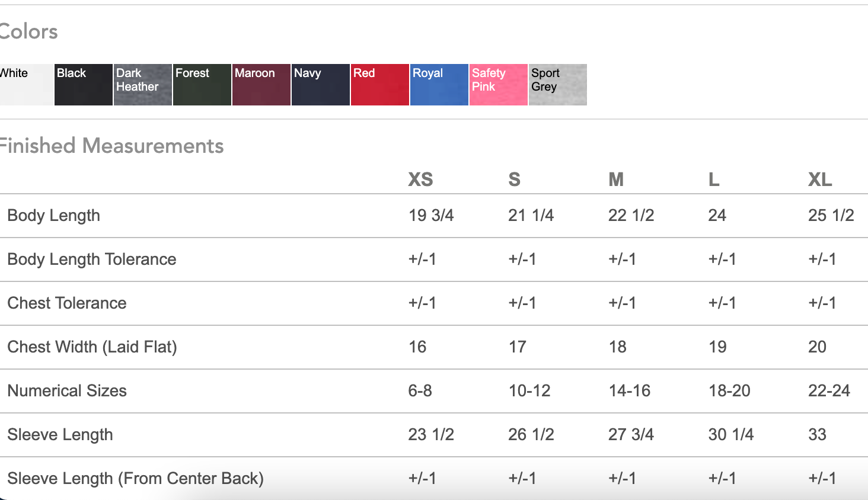Image resolution: width=868 pixels, height=500 pixels.
Task: Select the Safety Pink swatch
Action: pyautogui.click(x=499, y=85)
